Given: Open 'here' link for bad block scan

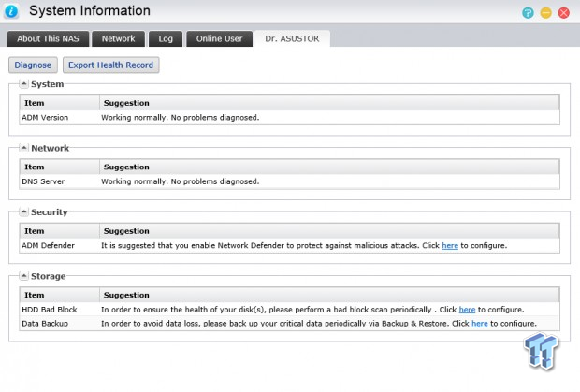Looking at the screenshot, I should click(x=467, y=309).
